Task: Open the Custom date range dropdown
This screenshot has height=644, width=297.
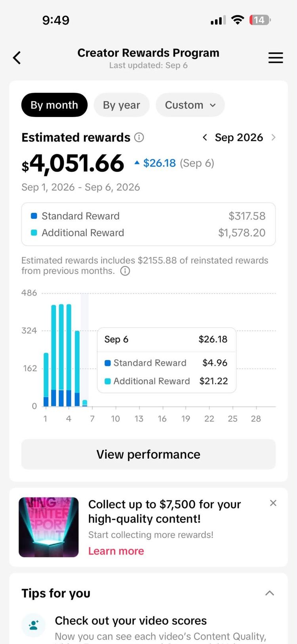Action: (190, 105)
